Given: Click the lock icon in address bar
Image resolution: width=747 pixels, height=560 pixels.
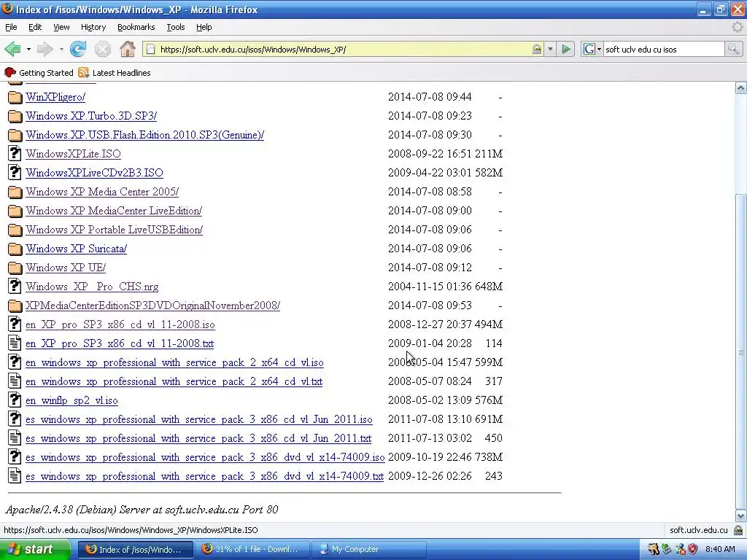Looking at the screenshot, I should tap(537, 49).
